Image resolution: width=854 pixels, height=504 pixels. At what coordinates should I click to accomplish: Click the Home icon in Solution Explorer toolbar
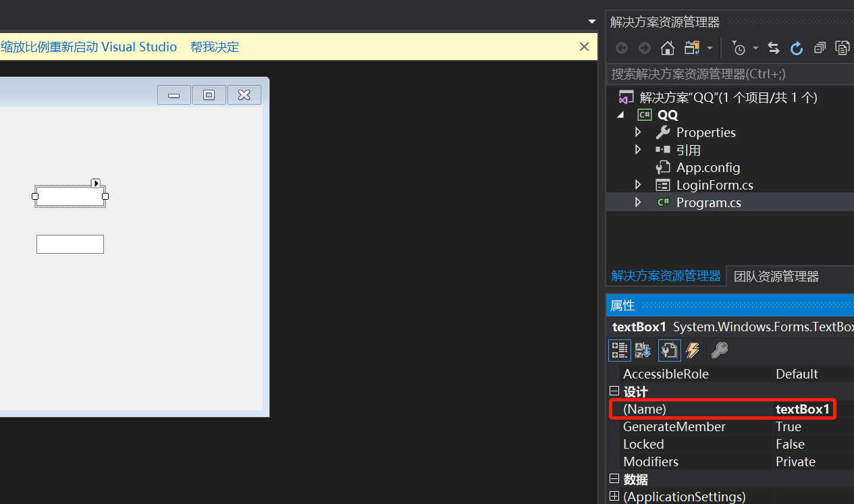click(x=666, y=48)
